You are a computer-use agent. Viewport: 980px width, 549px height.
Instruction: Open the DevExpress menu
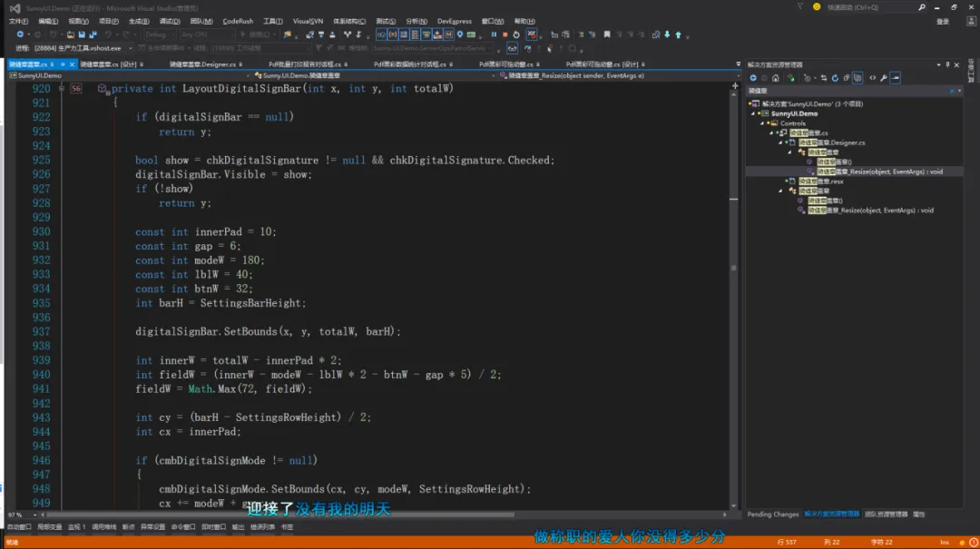point(455,21)
